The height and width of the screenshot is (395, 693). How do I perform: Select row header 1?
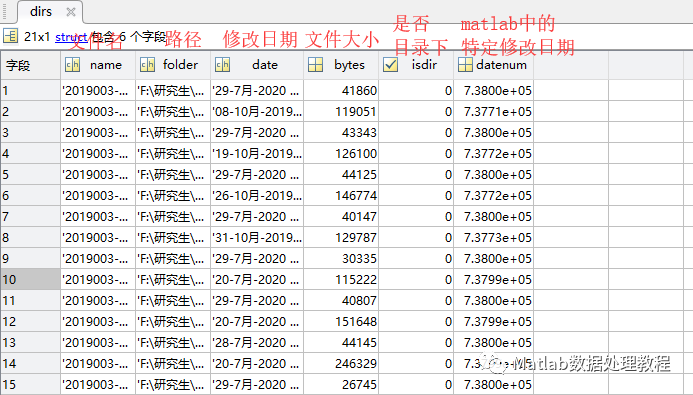30,91
